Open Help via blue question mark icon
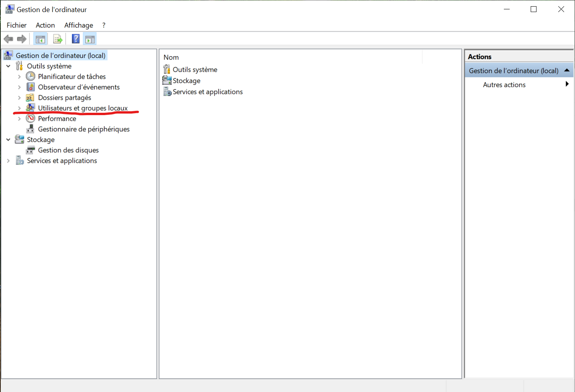The width and height of the screenshot is (575, 392). pos(76,39)
